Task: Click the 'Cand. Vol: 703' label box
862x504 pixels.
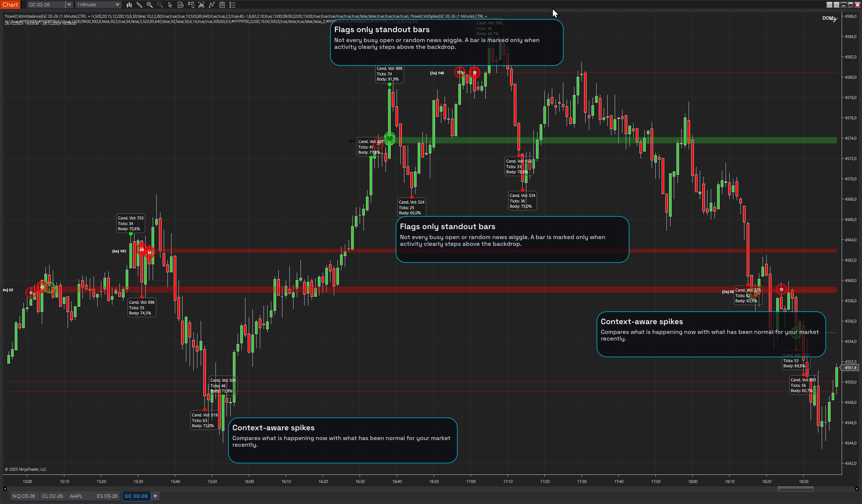Action: tap(131, 224)
